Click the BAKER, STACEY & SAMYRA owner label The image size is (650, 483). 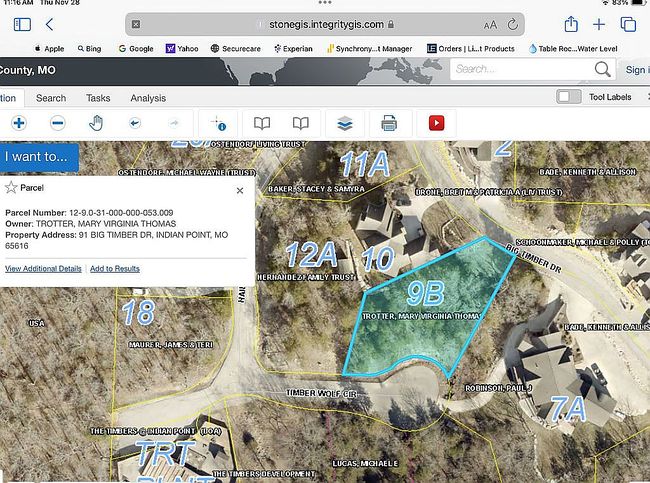[x=316, y=189]
